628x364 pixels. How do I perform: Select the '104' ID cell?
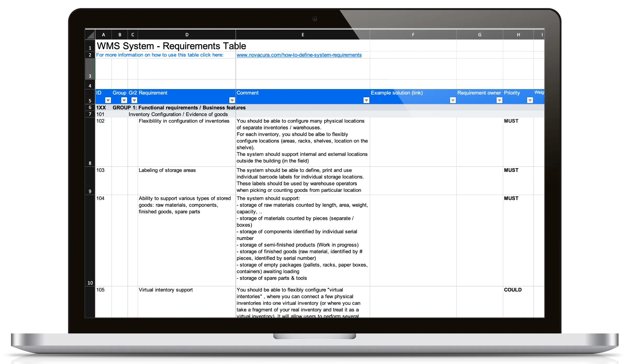tap(104, 240)
